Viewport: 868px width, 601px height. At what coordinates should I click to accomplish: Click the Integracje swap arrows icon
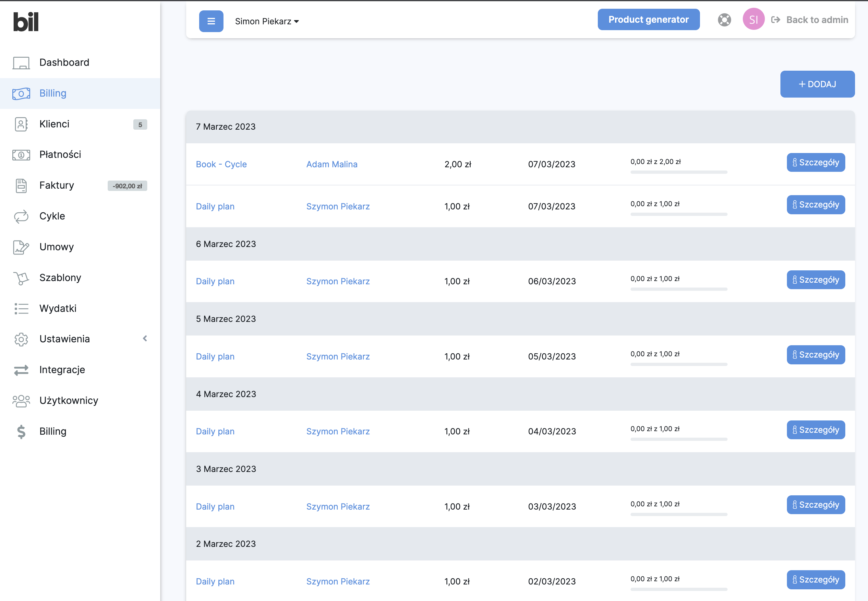[21, 370]
